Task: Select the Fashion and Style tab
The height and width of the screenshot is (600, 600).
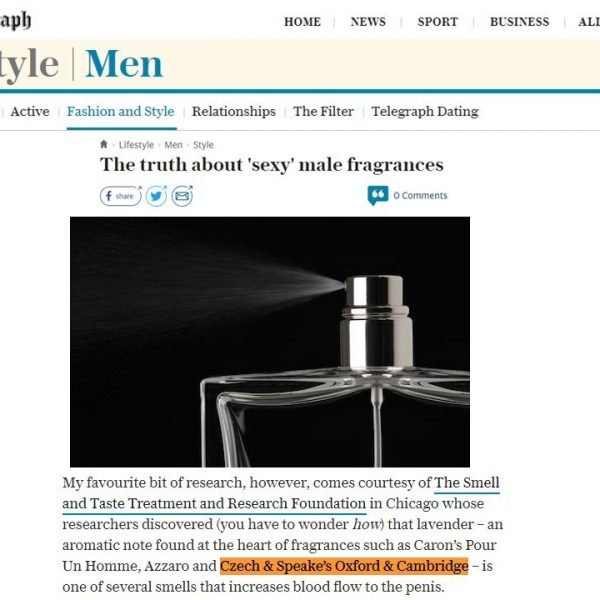Action: pos(121,111)
